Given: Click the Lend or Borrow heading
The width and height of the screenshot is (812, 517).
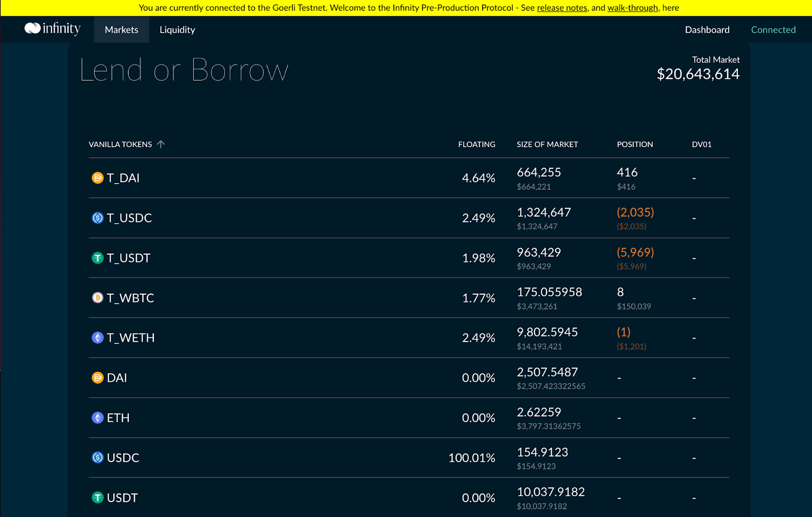Looking at the screenshot, I should pyautogui.click(x=184, y=70).
